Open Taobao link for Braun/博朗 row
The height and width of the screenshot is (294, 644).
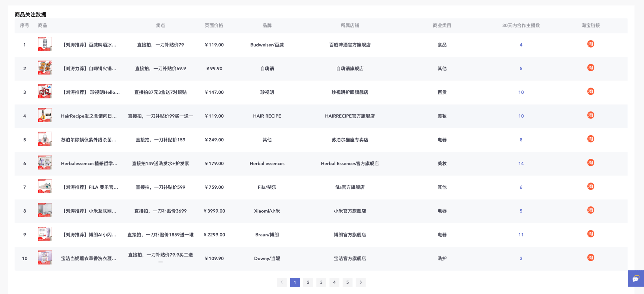point(591,234)
